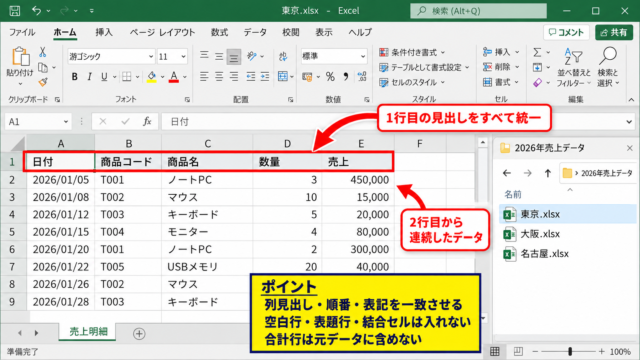Viewport: 640px width, 360px height.
Task: Center cell text horizontally
Action: click(x=219, y=76)
